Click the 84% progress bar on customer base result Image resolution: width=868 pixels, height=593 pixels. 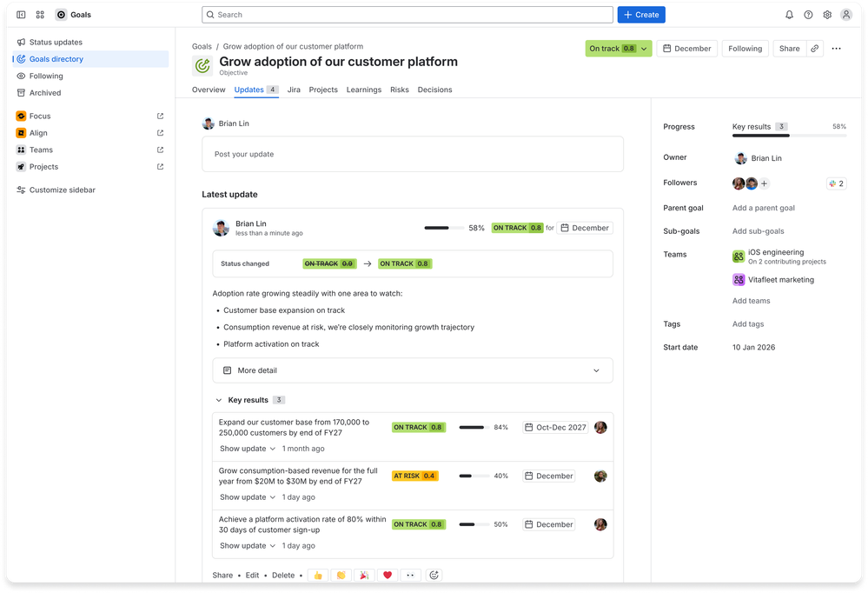(474, 427)
